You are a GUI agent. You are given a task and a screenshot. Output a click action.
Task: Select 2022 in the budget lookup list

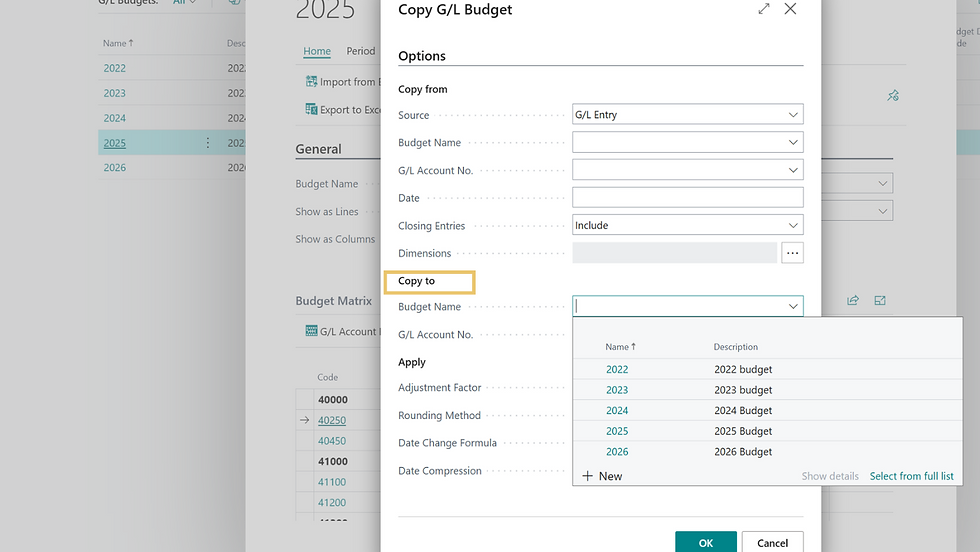tap(617, 369)
